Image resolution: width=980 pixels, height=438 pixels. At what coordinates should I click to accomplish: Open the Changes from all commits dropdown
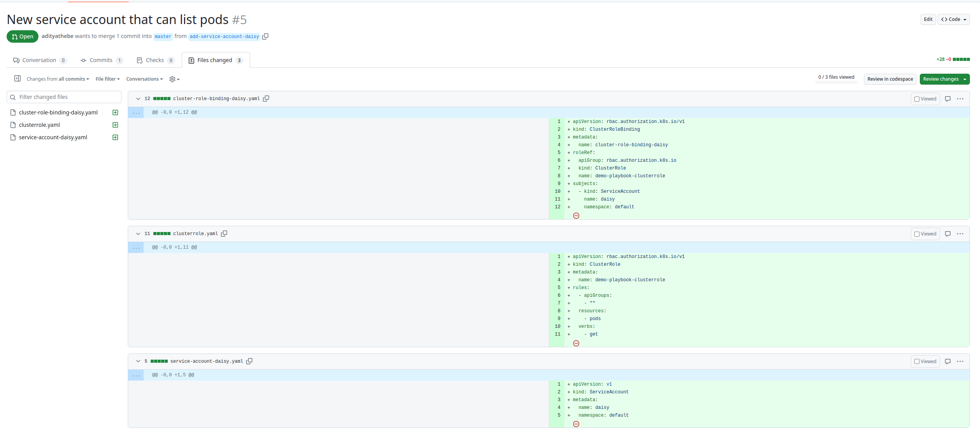point(57,79)
